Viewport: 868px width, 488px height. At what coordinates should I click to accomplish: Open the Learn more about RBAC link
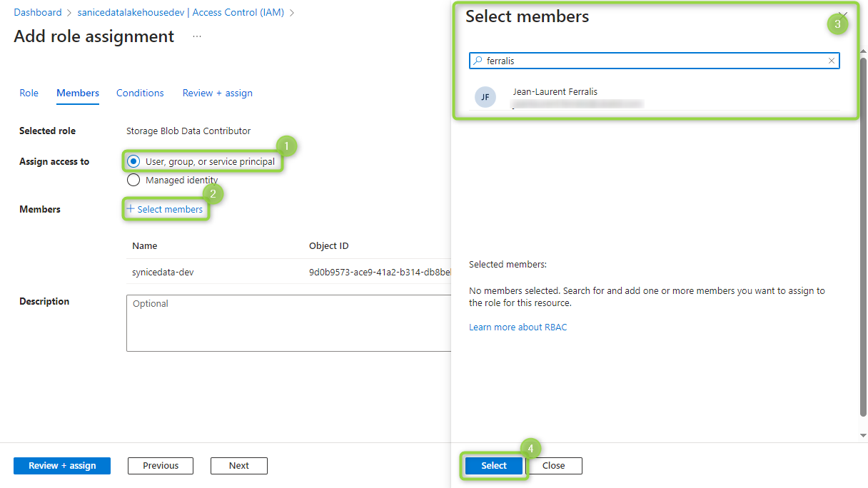click(x=518, y=327)
